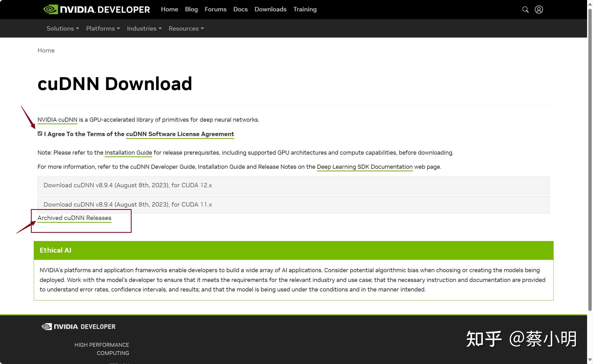
Task: Expand the Platforms dropdown
Action: pos(103,29)
